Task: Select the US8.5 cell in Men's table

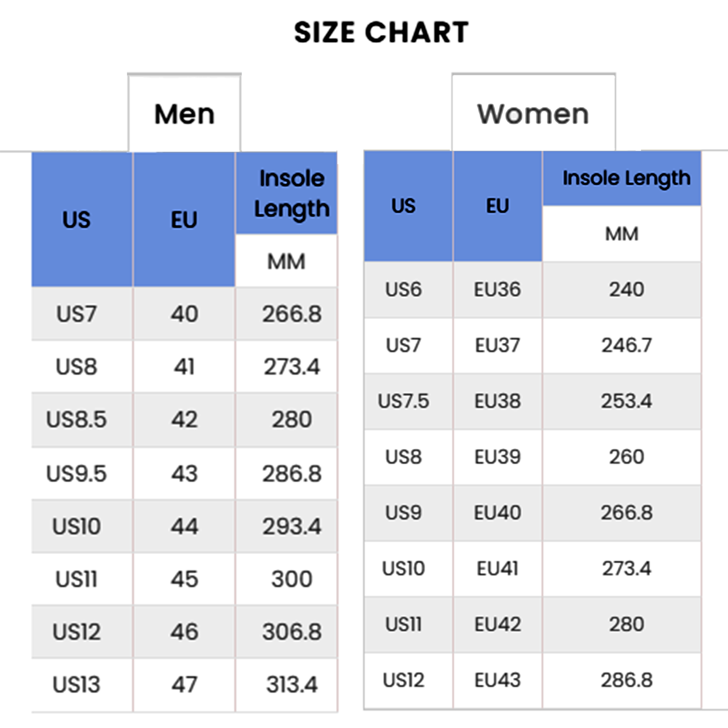Action: pos(76,419)
